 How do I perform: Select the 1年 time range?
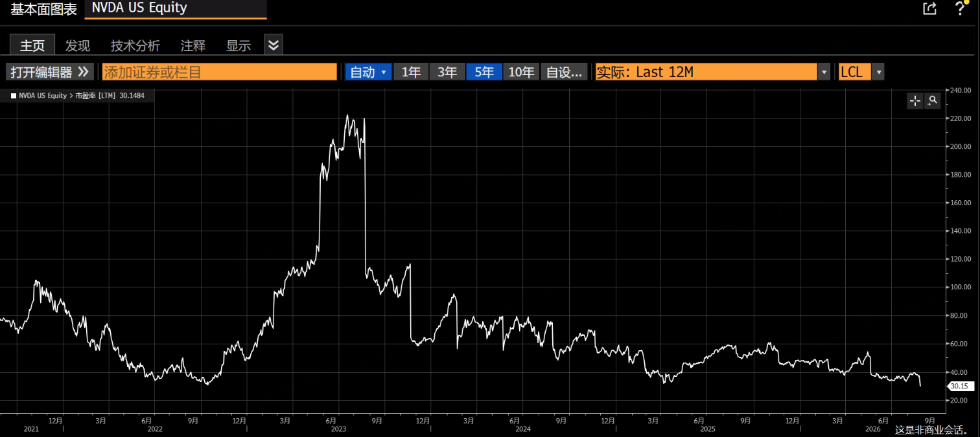click(411, 72)
